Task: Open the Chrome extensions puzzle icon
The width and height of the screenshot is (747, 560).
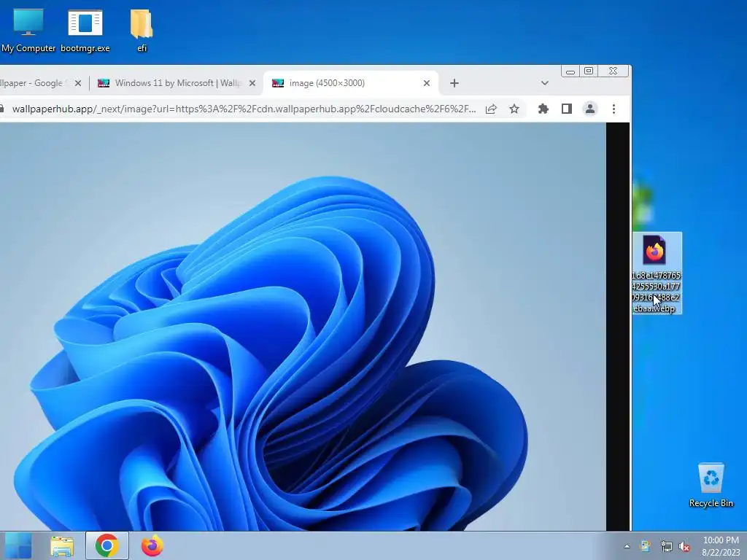Action: (x=543, y=109)
